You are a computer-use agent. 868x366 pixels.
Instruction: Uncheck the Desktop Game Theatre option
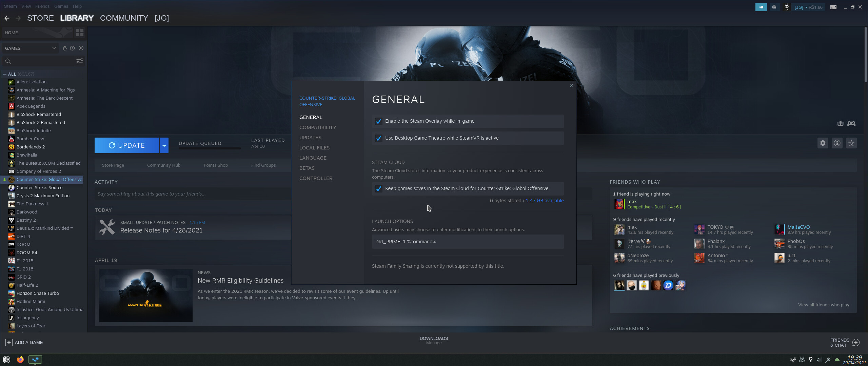click(379, 138)
